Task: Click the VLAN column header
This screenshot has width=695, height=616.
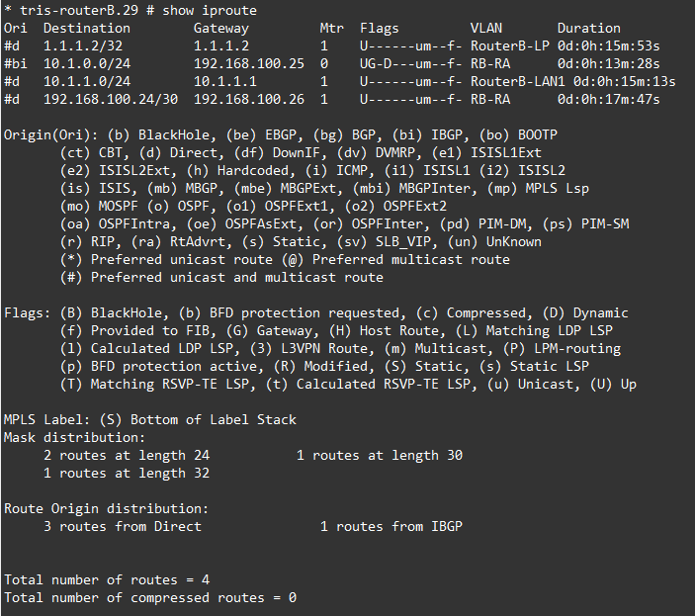Action: [485, 29]
